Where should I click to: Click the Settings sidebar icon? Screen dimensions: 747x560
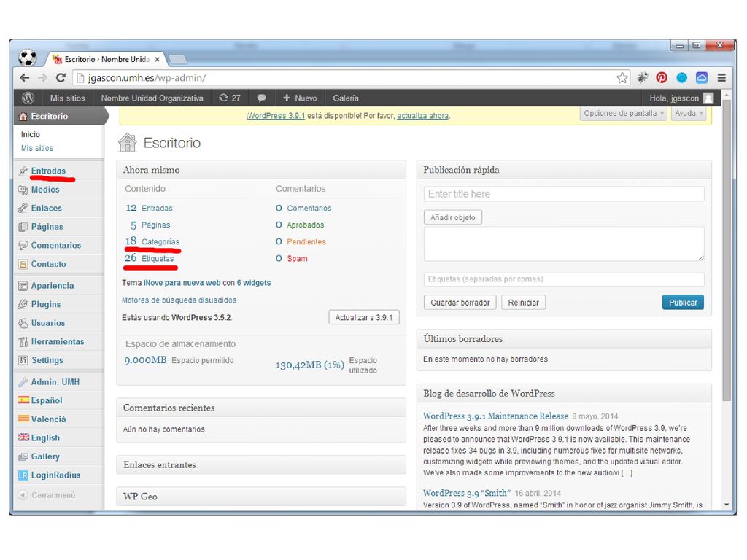point(23,360)
